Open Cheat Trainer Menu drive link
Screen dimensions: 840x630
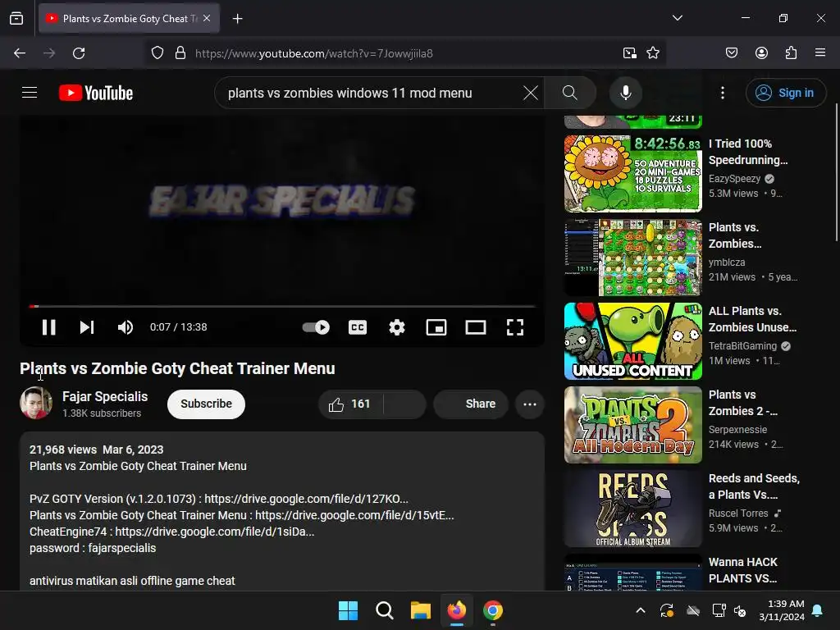[x=354, y=515]
